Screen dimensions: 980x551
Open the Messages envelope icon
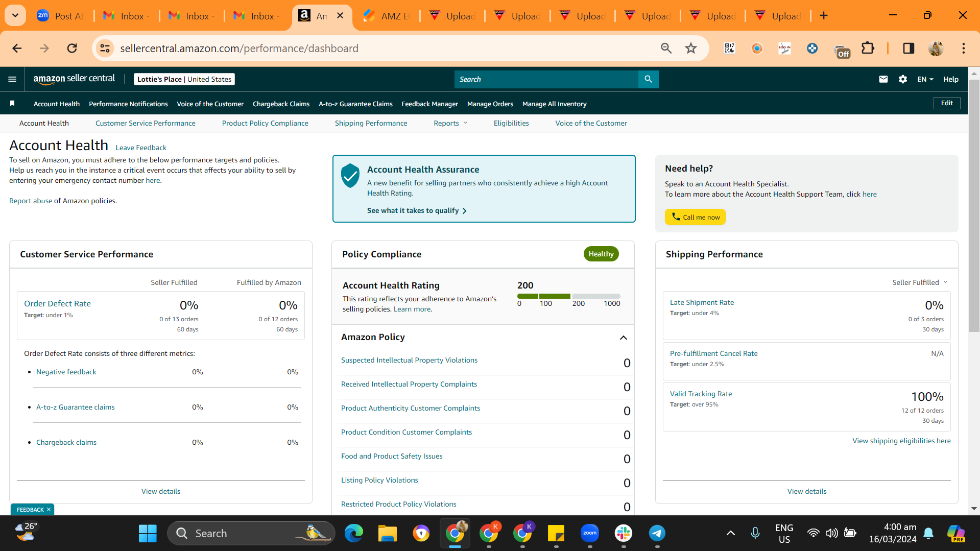pyautogui.click(x=883, y=79)
